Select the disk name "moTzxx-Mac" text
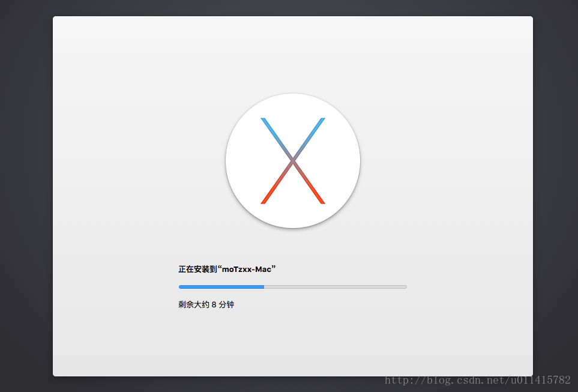 [247, 270]
